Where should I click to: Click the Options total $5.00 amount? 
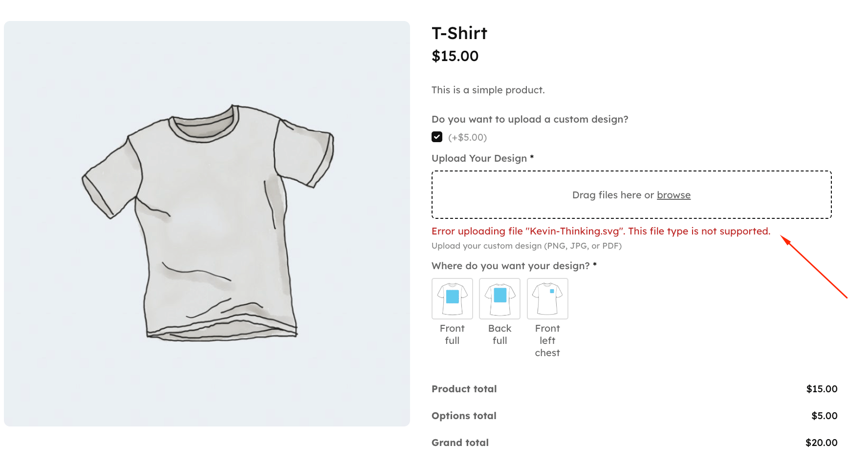click(824, 416)
